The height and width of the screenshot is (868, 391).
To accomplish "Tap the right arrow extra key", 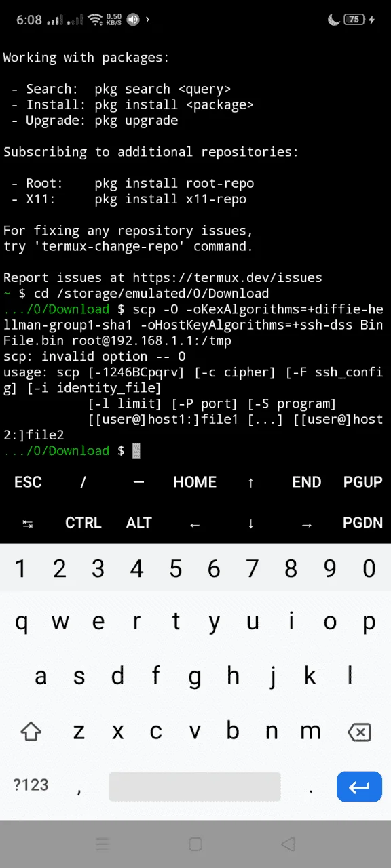I will coord(307,523).
